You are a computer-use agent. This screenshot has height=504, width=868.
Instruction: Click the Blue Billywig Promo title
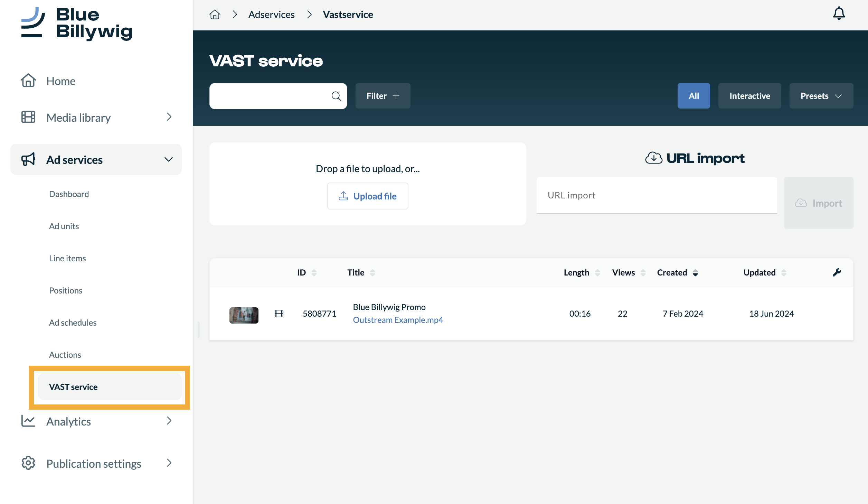pos(389,307)
